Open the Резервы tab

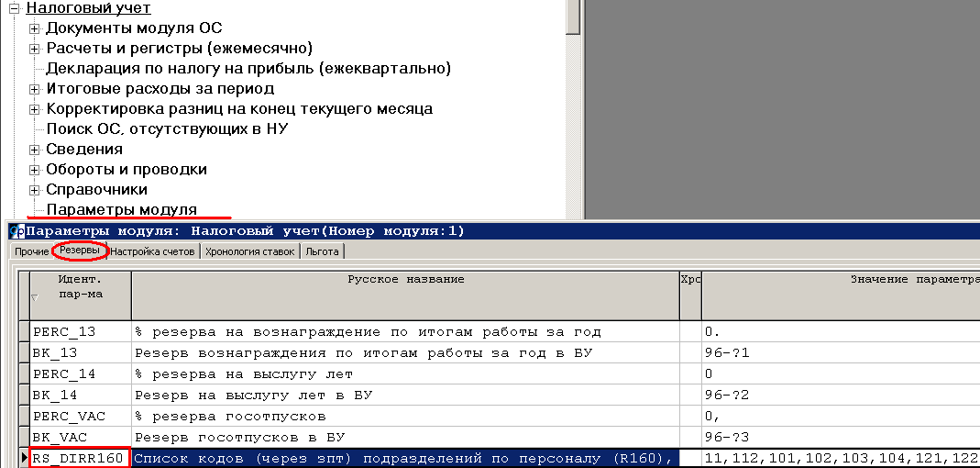pyautogui.click(x=81, y=251)
